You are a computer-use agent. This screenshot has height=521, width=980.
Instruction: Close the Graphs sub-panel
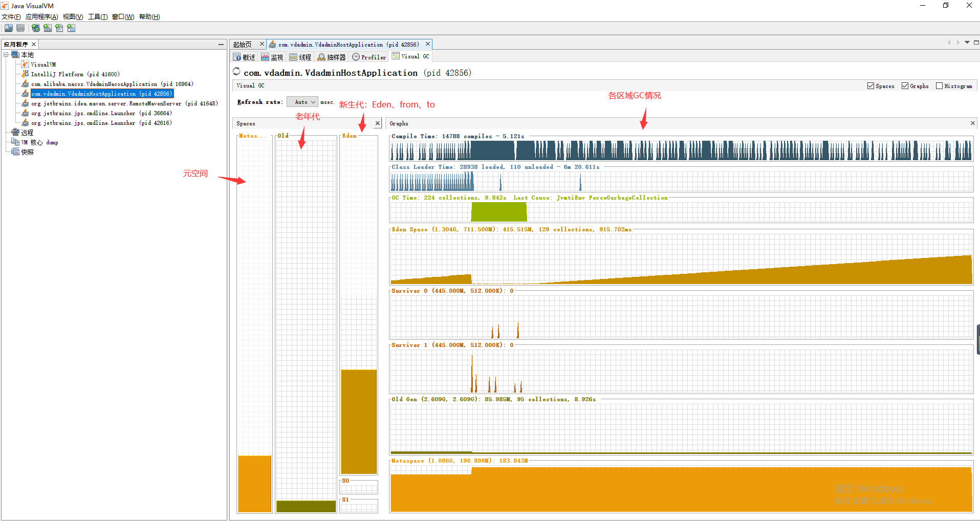973,123
